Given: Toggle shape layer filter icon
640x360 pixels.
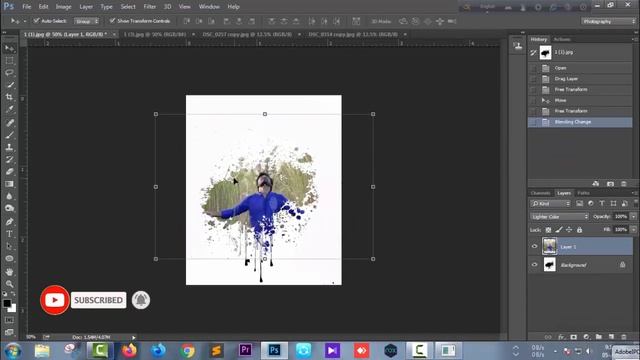Looking at the screenshot, I should [613, 203].
